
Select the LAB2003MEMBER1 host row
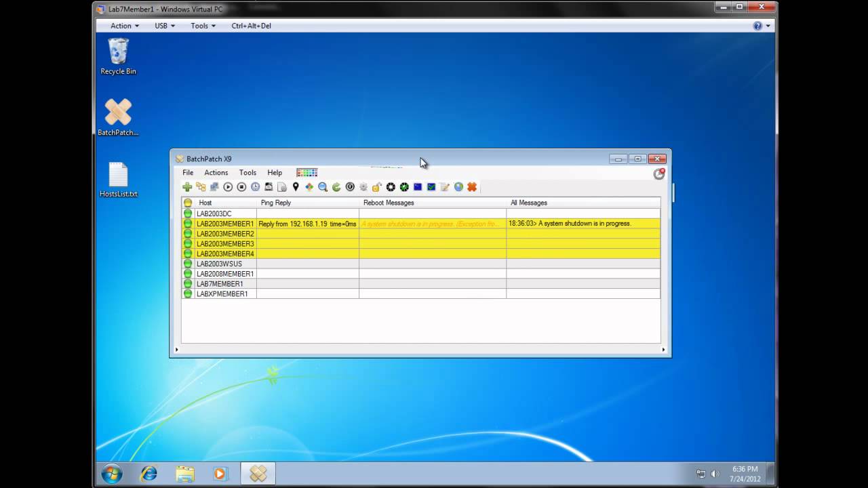pyautogui.click(x=420, y=224)
